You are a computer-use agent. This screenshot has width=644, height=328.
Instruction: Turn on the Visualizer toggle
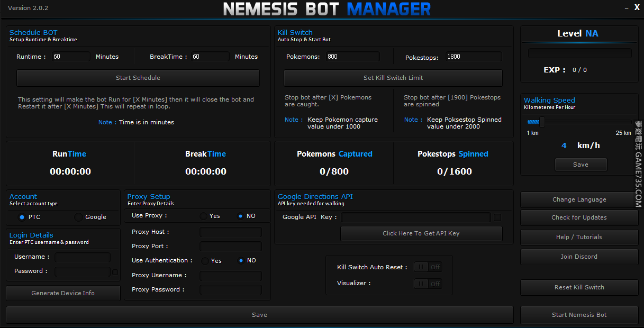[428, 284]
